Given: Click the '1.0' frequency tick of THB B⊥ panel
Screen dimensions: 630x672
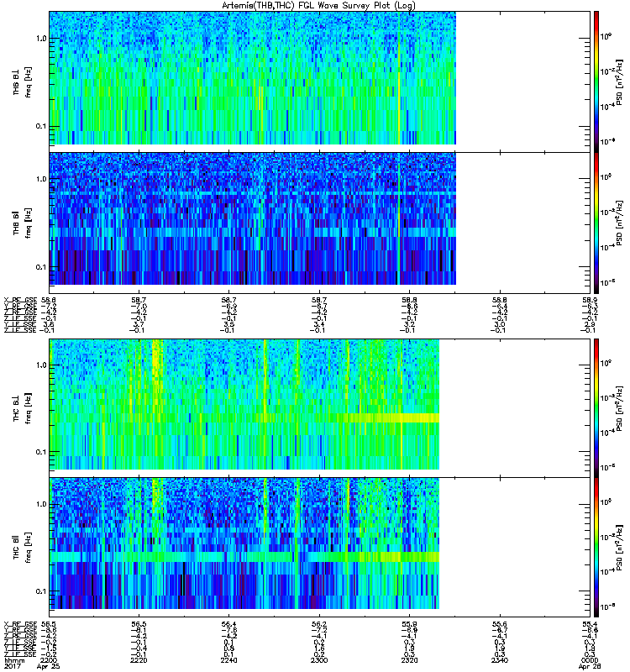Looking at the screenshot, I should (x=41, y=39).
